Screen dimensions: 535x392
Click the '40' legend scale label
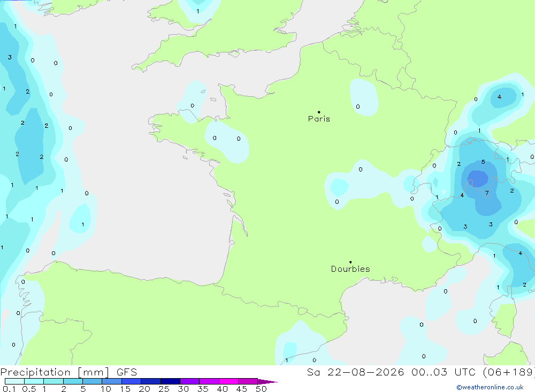(x=223, y=389)
